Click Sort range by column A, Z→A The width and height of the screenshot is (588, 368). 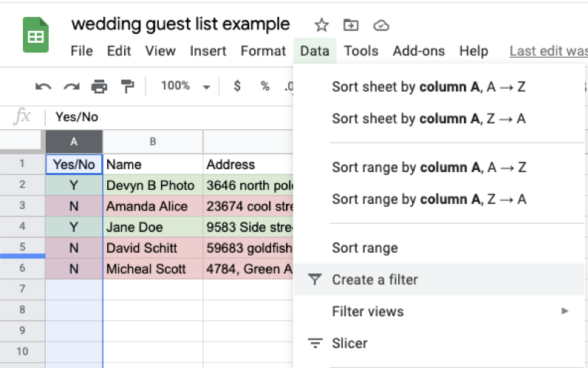(428, 199)
